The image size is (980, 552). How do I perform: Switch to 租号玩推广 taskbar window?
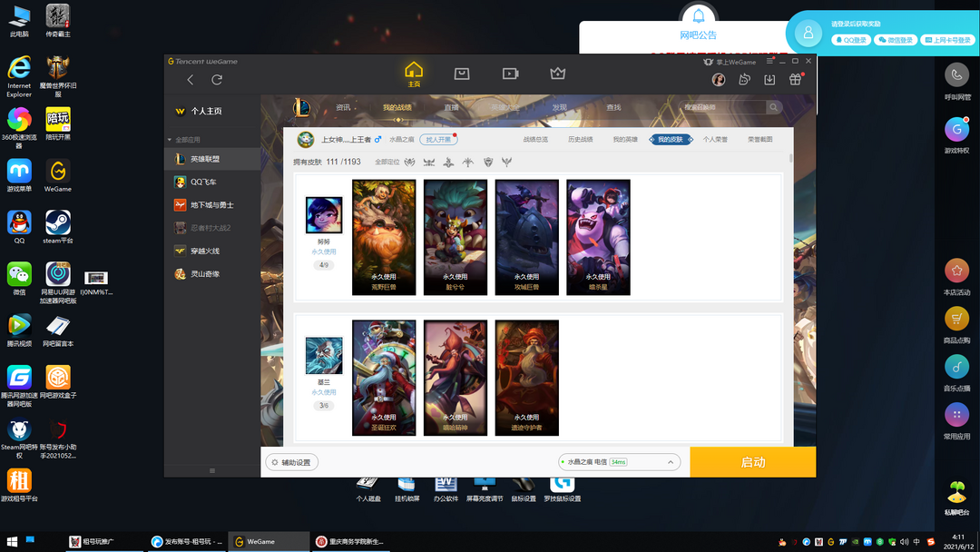click(103, 541)
